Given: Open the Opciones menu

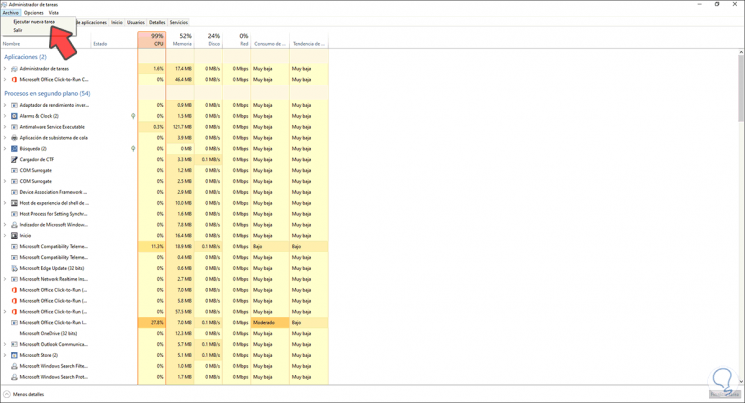Looking at the screenshot, I should [x=33, y=13].
